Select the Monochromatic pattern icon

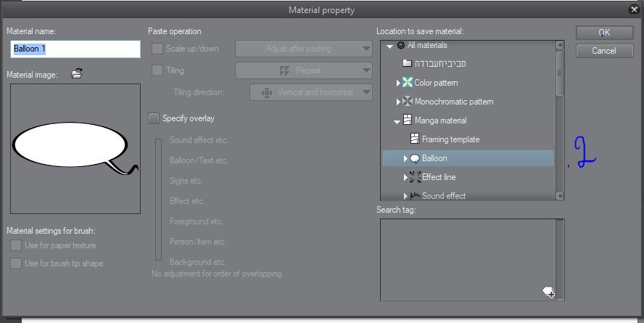[408, 102]
